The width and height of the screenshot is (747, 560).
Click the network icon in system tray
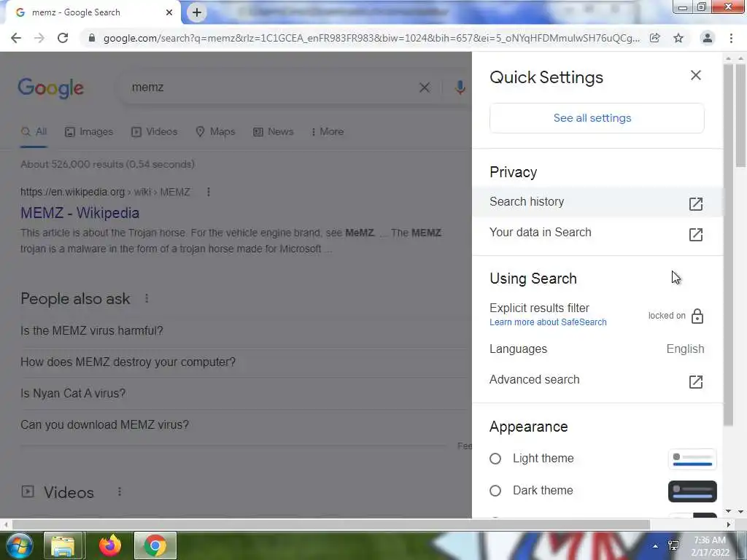click(x=673, y=546)
